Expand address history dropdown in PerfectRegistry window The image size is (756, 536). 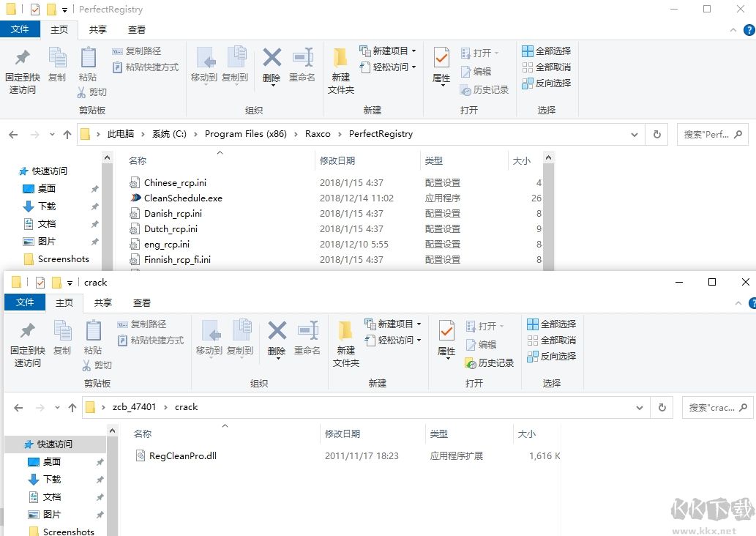click(635, 135)
